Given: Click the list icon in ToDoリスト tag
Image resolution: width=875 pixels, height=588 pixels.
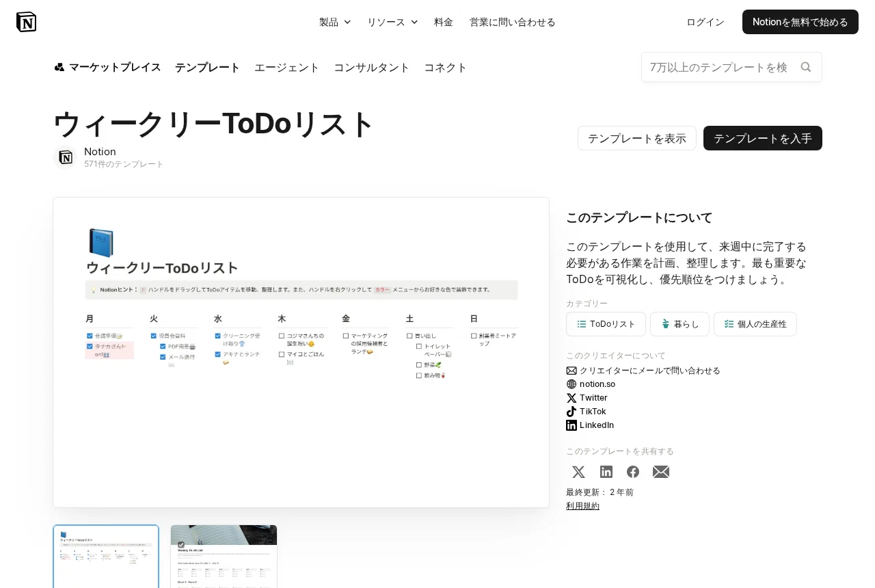Looking at the screenshot, I should click(582, 324).
